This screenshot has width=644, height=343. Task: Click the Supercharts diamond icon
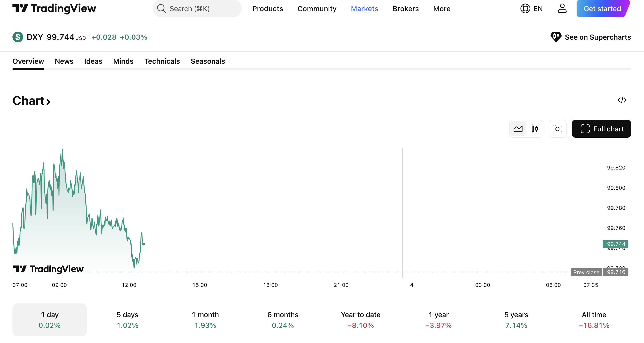556,37
